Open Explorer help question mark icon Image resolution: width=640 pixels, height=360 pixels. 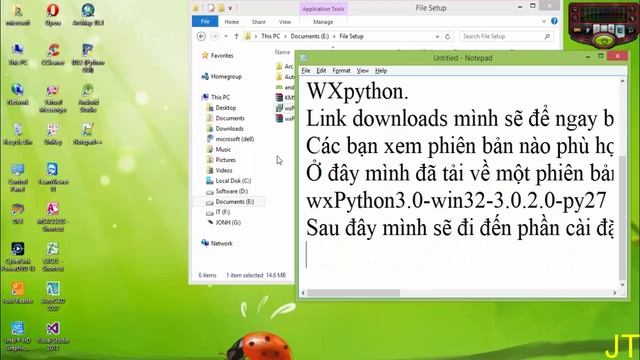click(554, 21)
